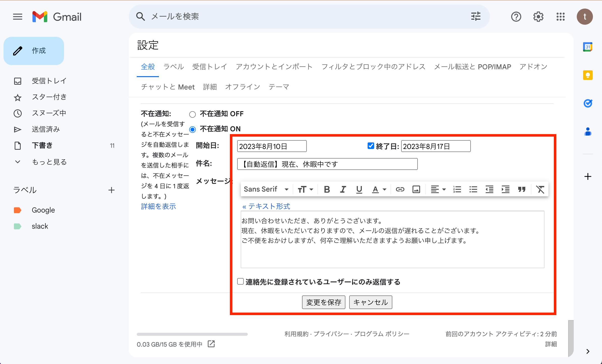Open storage management external link icon
Image resolution: width=602 pixels, height=364 pixels.
[211, 344]
